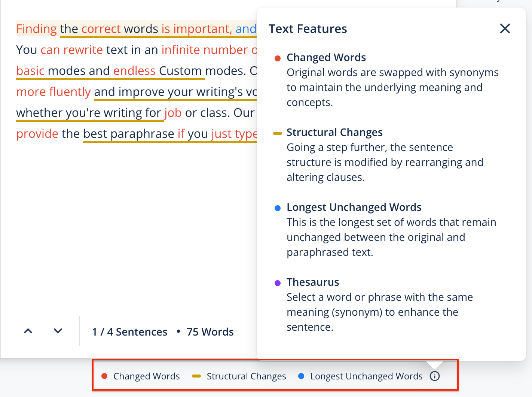This screenshot has height=397, width=532.
Task: Click the underlined phrase more fluently
Action: pos(53,92)
